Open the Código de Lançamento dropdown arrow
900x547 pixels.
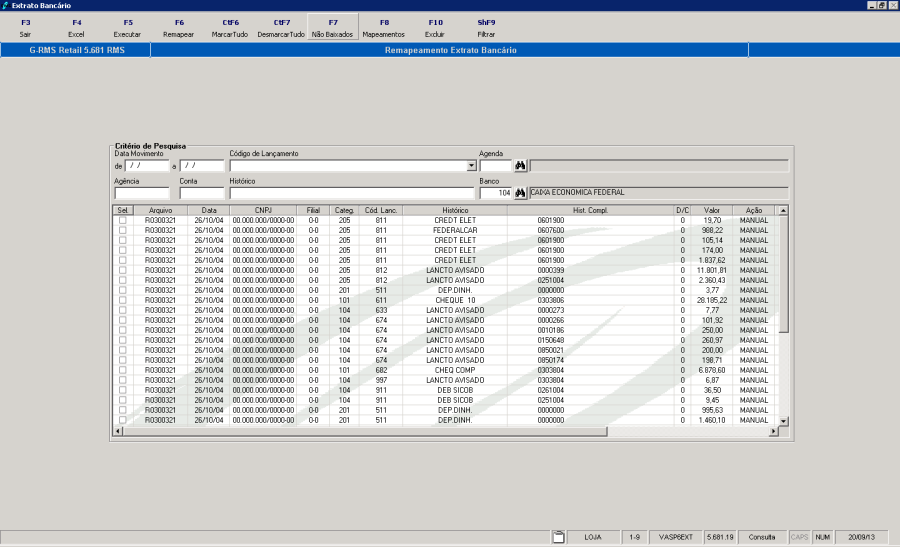tap(471, 166)
